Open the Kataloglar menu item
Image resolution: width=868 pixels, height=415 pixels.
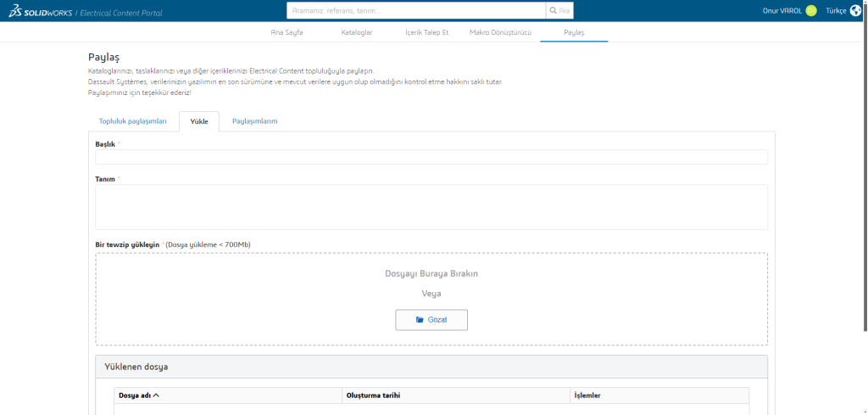tap(356, 32)
